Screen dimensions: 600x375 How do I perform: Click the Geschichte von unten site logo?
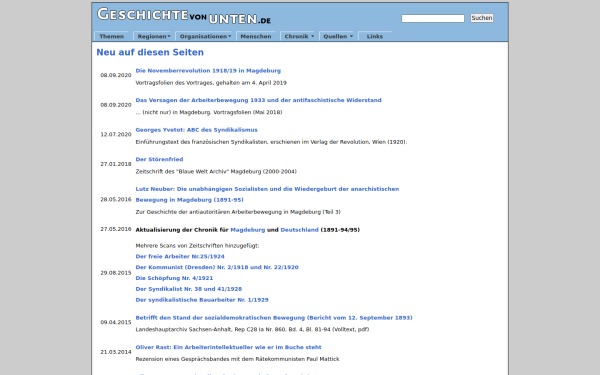click(x=184, y=16)
